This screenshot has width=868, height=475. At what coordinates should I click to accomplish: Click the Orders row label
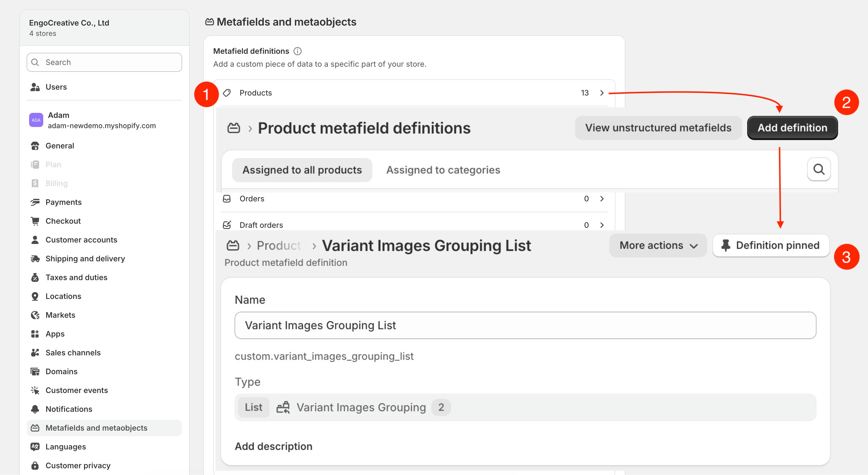pyautogui.click(x=252, y=199)
